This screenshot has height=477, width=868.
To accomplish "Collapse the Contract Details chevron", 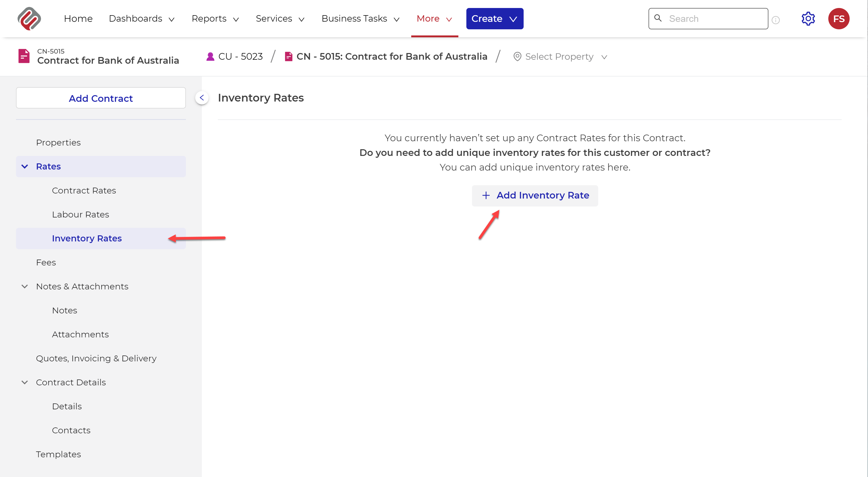I will 25,382.
